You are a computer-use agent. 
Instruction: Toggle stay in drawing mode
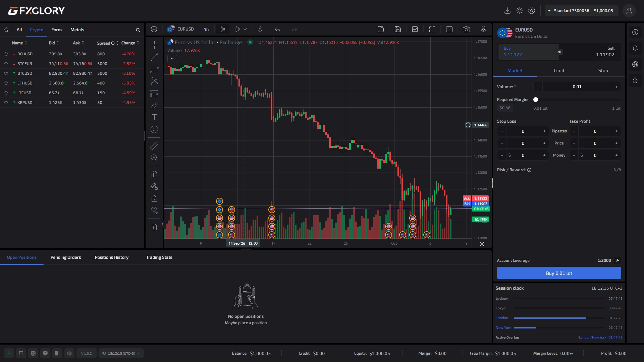(x=154, y=186)
